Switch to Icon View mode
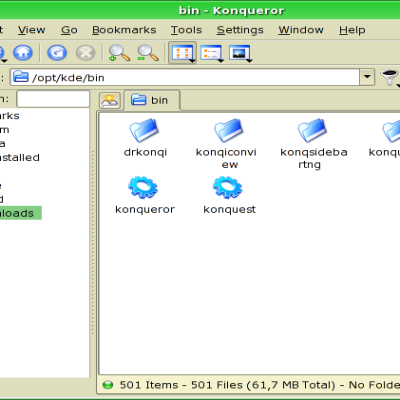The height and width of the screenshot is (400, 400). [182, 53]
